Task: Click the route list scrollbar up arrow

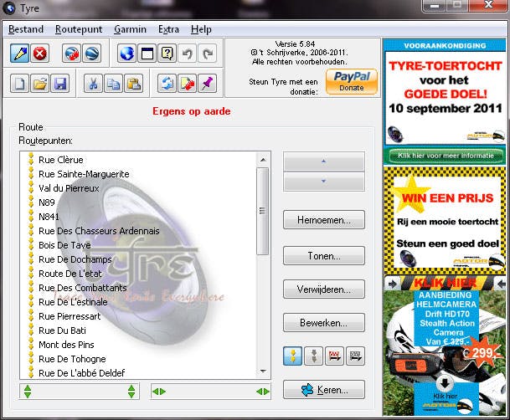Action: (x=263, y=160)
